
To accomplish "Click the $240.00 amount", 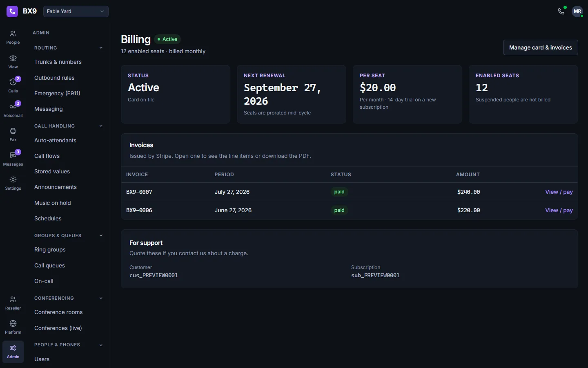I will [468, 192].
